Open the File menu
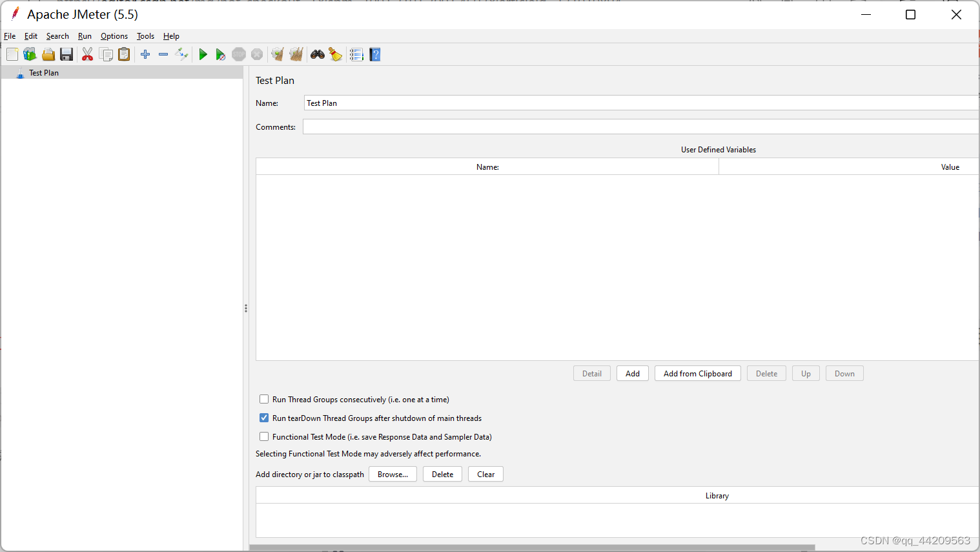The image size is (980, 552). 10,36
